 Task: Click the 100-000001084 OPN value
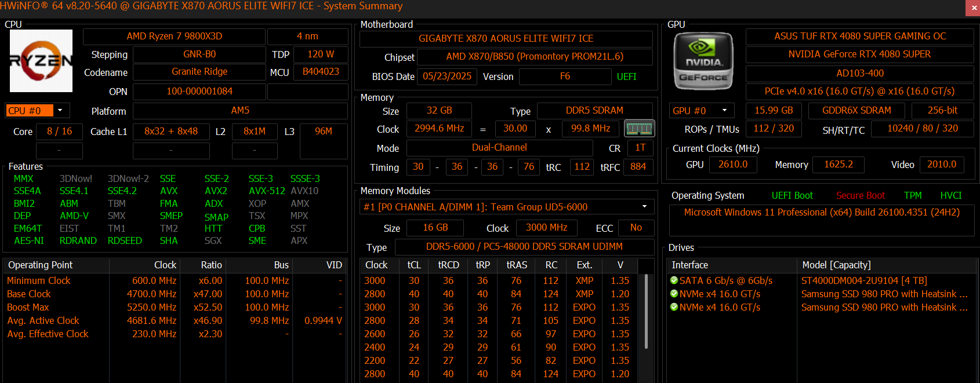point(199,92)
